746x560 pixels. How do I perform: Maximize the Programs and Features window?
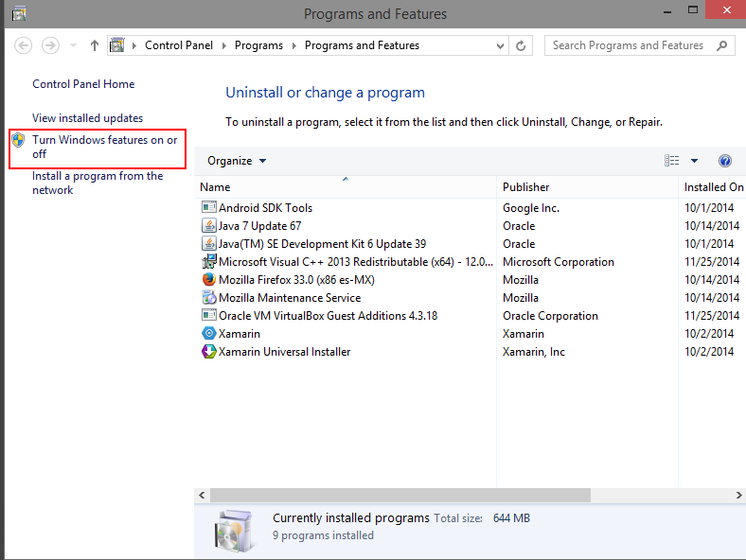click(693, 10)
